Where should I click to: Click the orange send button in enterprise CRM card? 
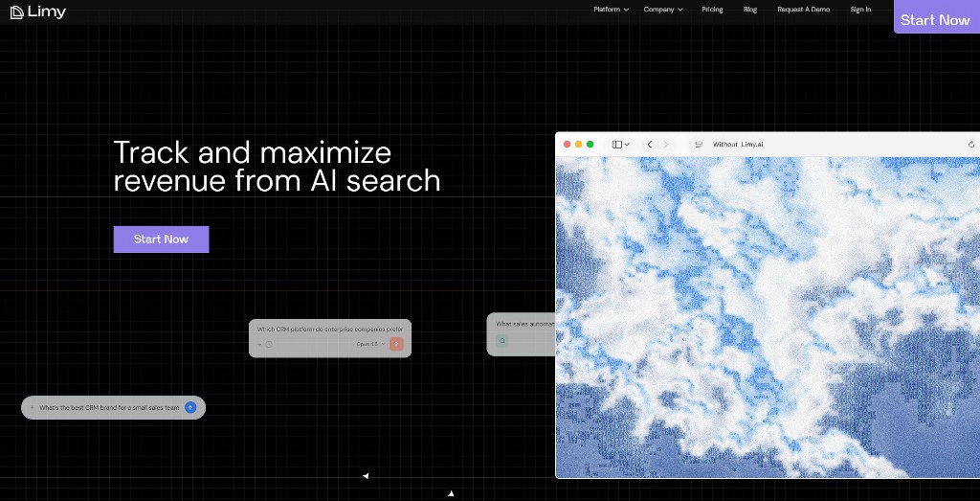[396, 344]
